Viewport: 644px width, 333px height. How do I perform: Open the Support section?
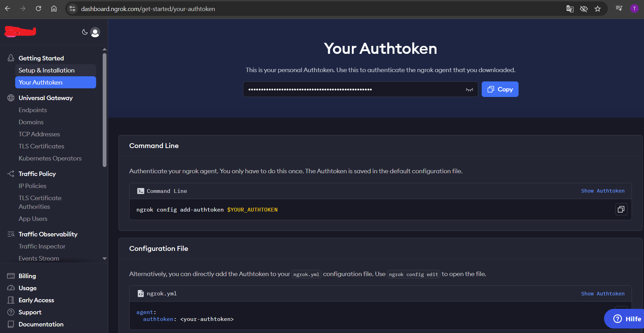click(30, 312)
